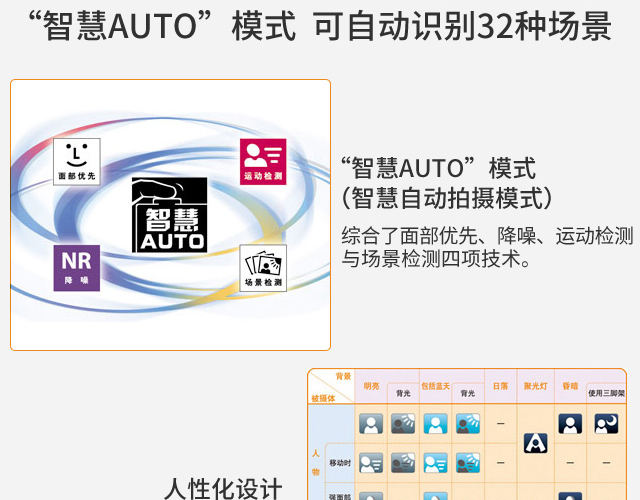Select the 包括蓝天 column header
This screenshot has height=500, width=640.
pyautogui.click(x=436, y=386)
